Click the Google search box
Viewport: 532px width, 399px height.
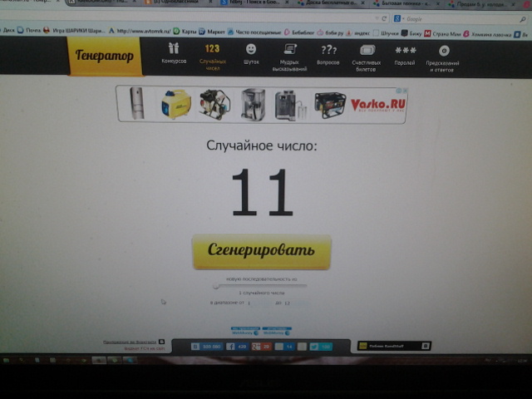[x=460, y=19]
